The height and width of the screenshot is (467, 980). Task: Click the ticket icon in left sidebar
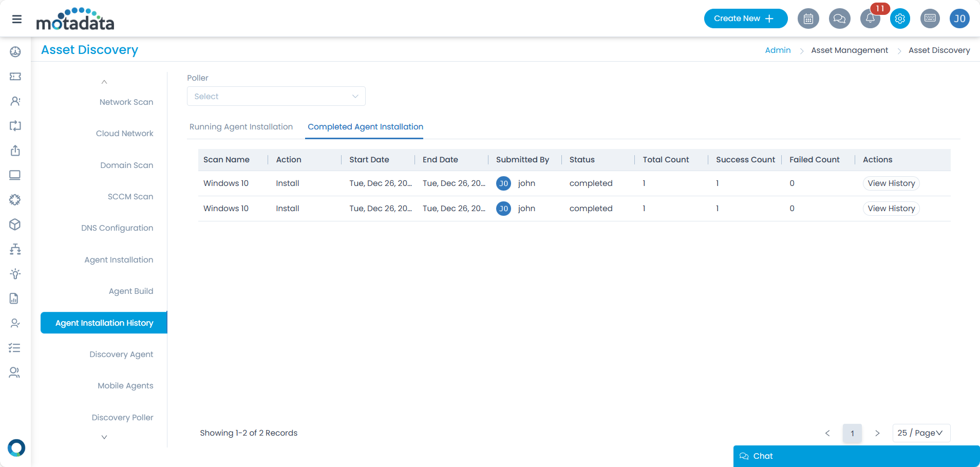[x=15, y=77]
